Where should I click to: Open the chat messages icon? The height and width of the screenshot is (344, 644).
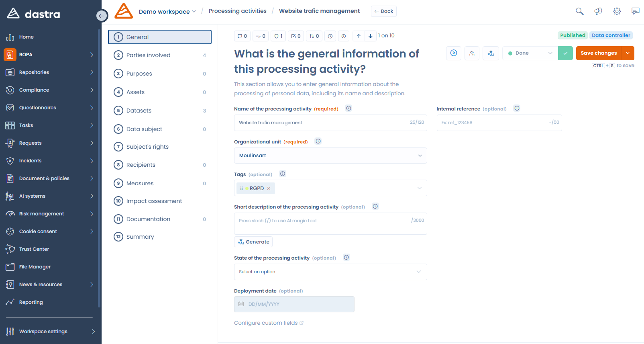point(635,11)
